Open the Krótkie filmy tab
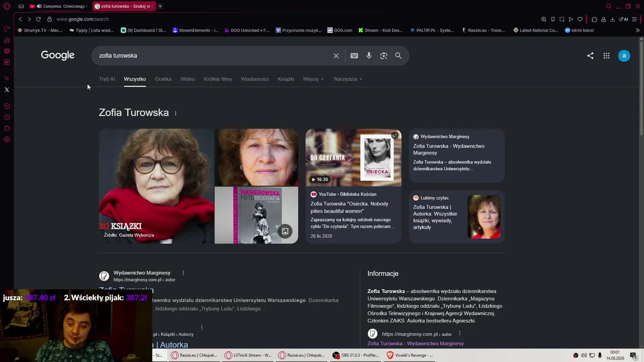The height and width of the screenshot is (362, 644). coord(218,79)
